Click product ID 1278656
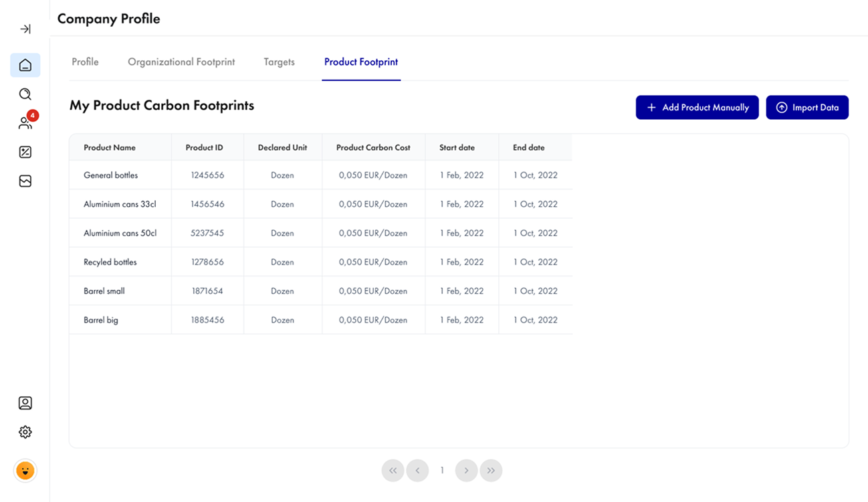Screen dimensions: 868x502 pyautogui.click(x=207, y=262)
